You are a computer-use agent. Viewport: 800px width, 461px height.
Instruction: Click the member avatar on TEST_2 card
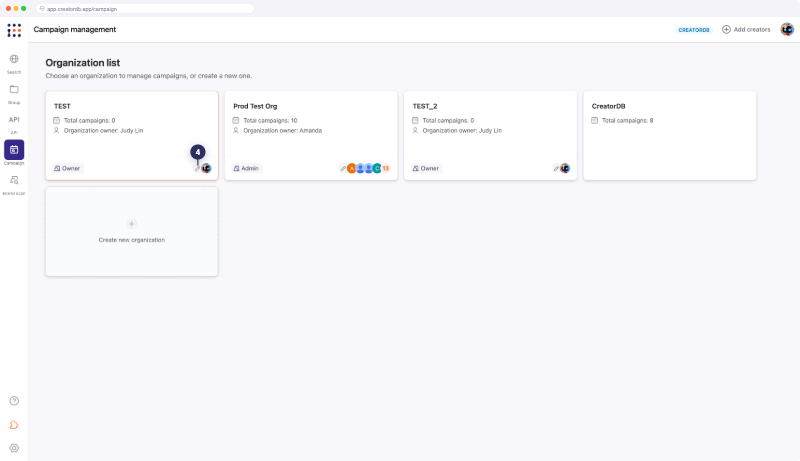(565, 168)
